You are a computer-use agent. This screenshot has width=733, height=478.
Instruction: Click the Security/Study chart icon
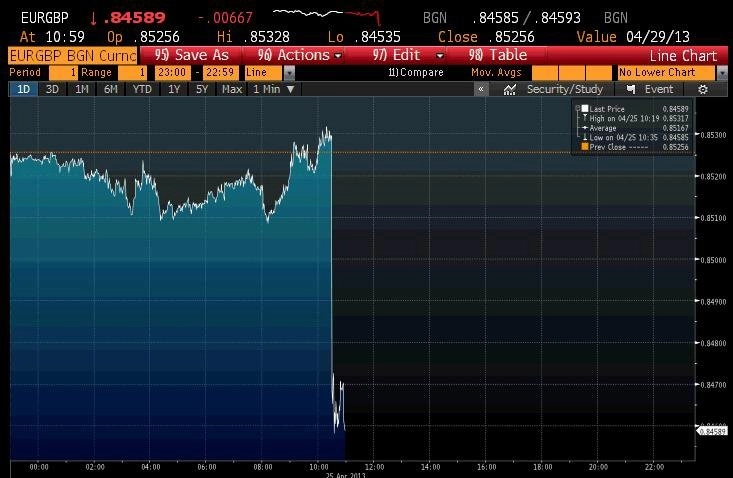pyautogui.click(x=510, y=89)
